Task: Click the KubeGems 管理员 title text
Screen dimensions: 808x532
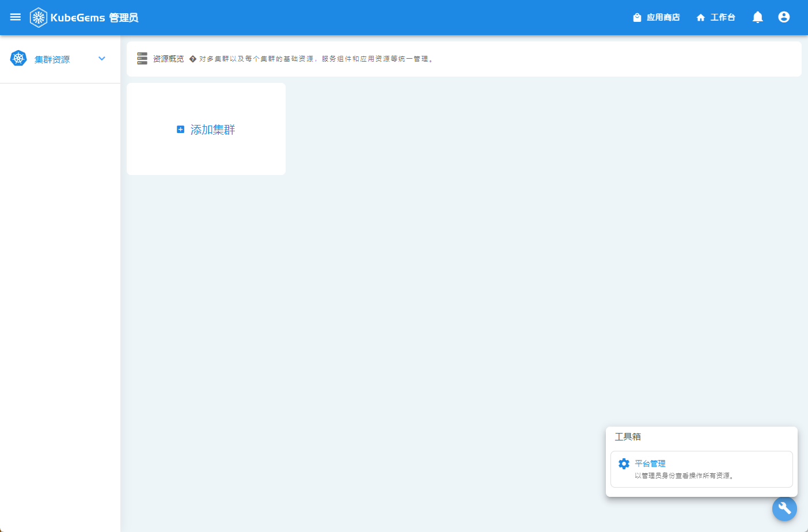Action: (94, 18)
